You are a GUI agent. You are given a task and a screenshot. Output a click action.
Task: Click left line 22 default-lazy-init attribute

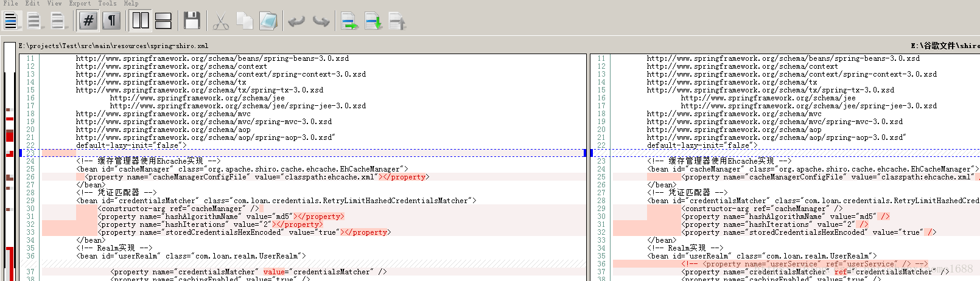tap(131, 145)
